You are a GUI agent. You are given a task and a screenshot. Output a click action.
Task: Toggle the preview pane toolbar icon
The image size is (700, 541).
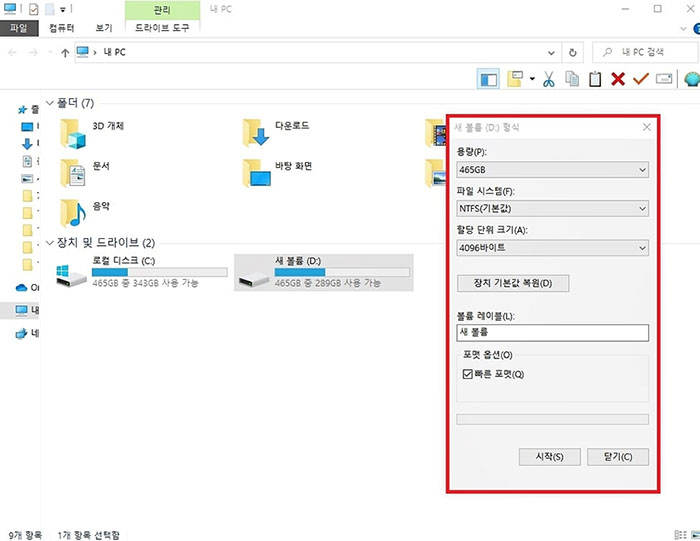click(488, 79)
